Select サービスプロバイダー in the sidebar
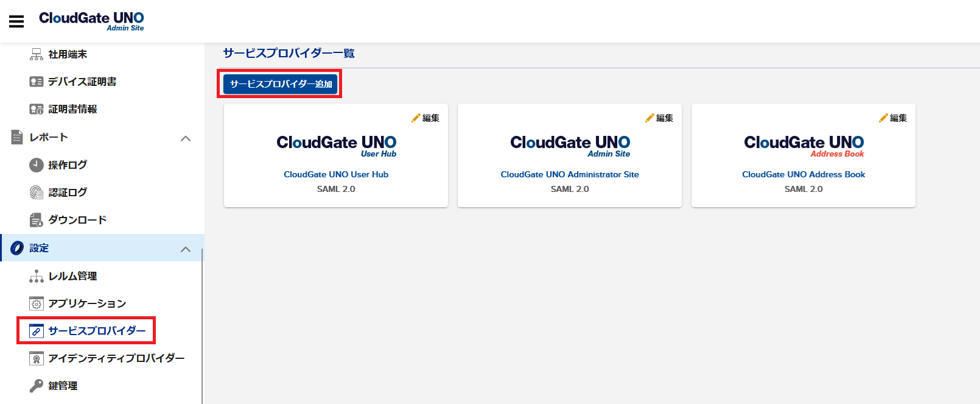 [97, 331]
